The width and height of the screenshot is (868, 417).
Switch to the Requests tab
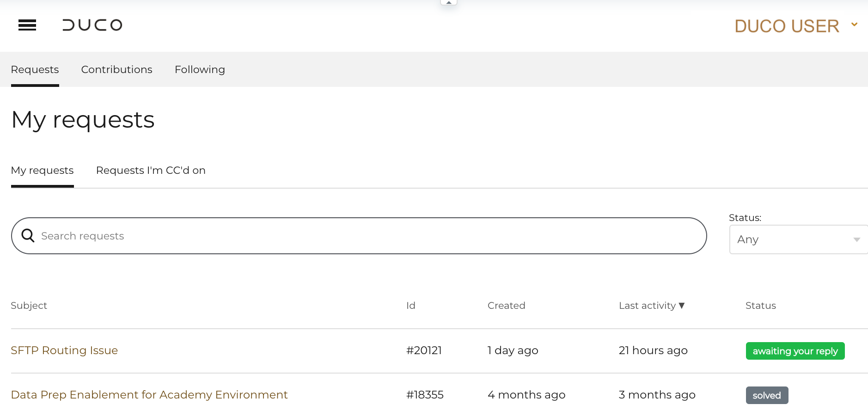[35, 69]
